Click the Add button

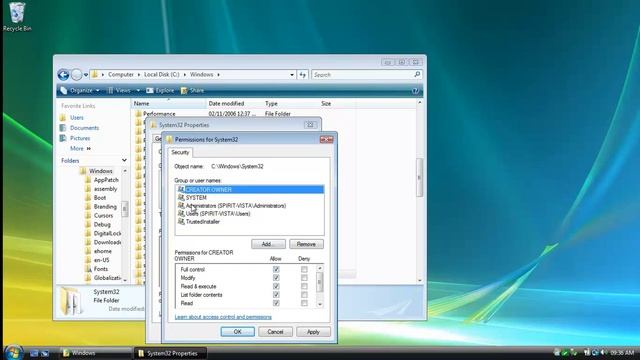(268, 244)
